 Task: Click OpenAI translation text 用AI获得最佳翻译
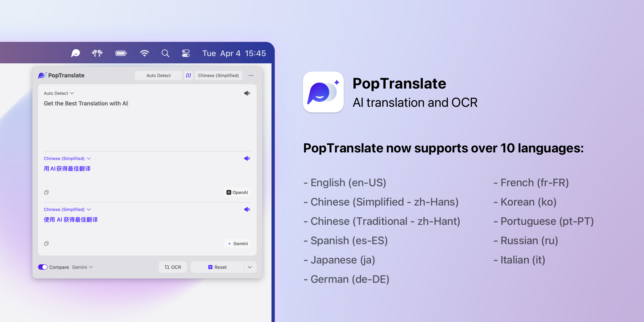point(67,169)
